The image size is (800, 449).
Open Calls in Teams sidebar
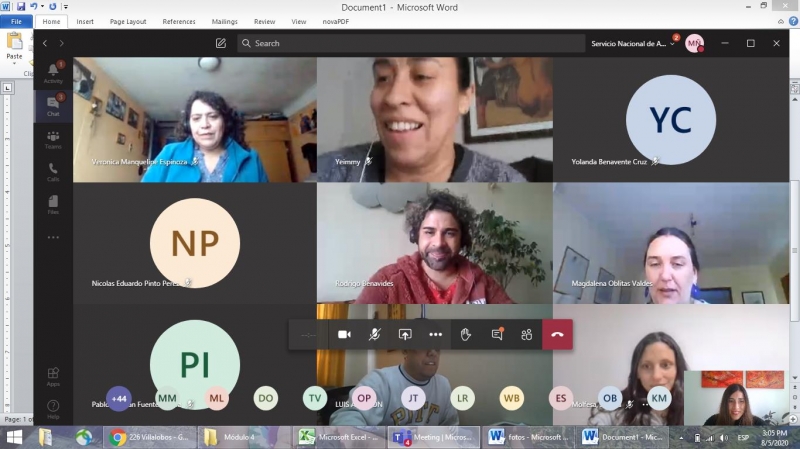53,172
